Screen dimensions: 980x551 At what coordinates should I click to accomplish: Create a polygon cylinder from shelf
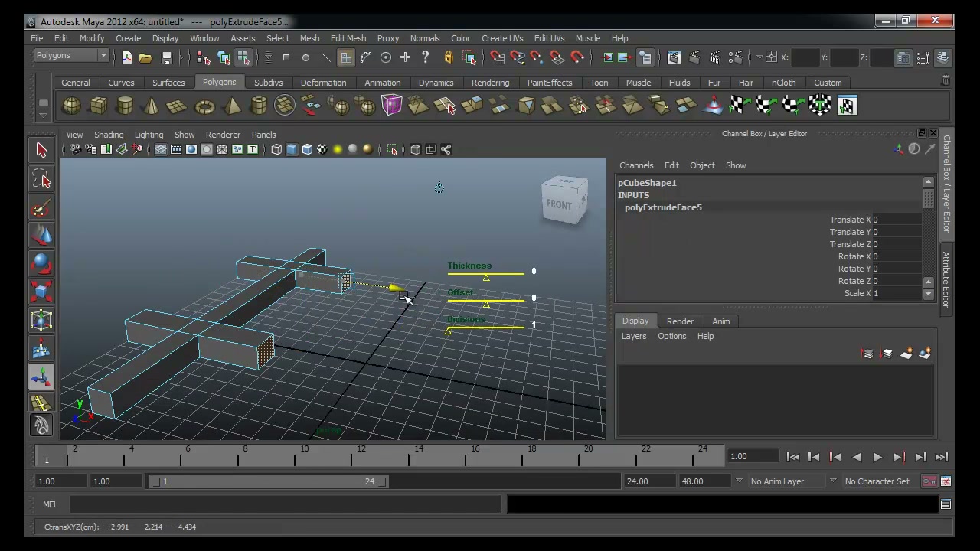[125, 106]
